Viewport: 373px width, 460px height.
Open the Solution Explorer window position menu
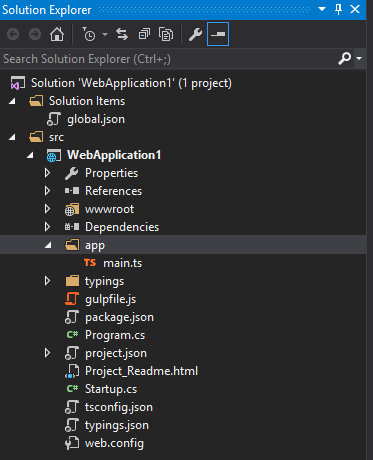(322, 9)
